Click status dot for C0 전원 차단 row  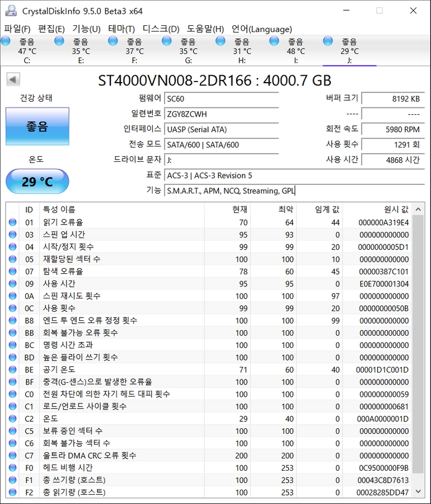tap(13, 394)
